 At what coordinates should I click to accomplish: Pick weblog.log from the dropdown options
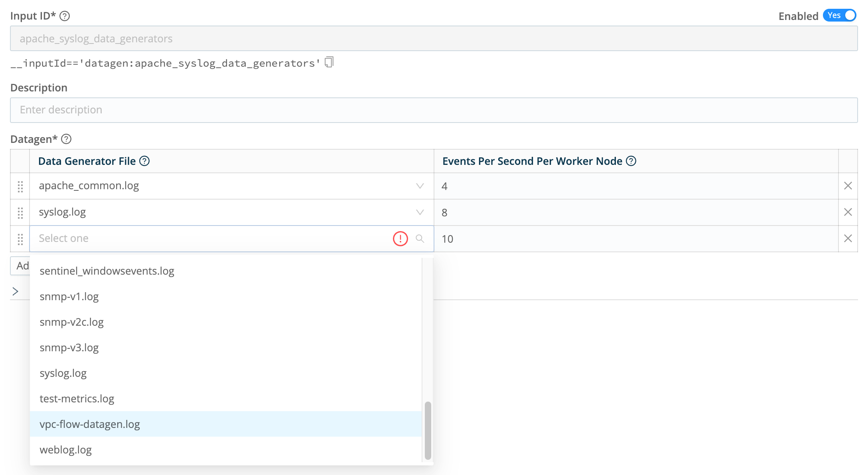[65, 450]
